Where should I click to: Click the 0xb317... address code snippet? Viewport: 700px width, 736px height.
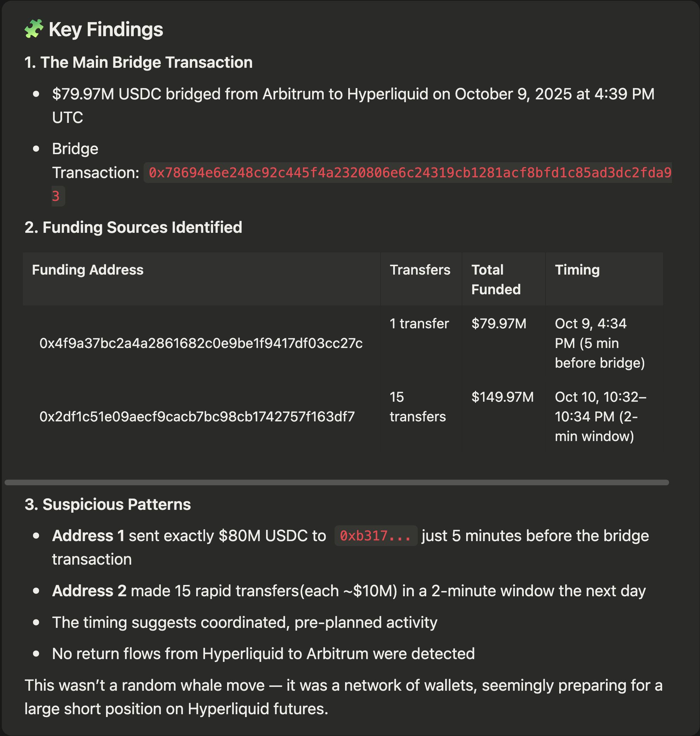click(375, 536)
